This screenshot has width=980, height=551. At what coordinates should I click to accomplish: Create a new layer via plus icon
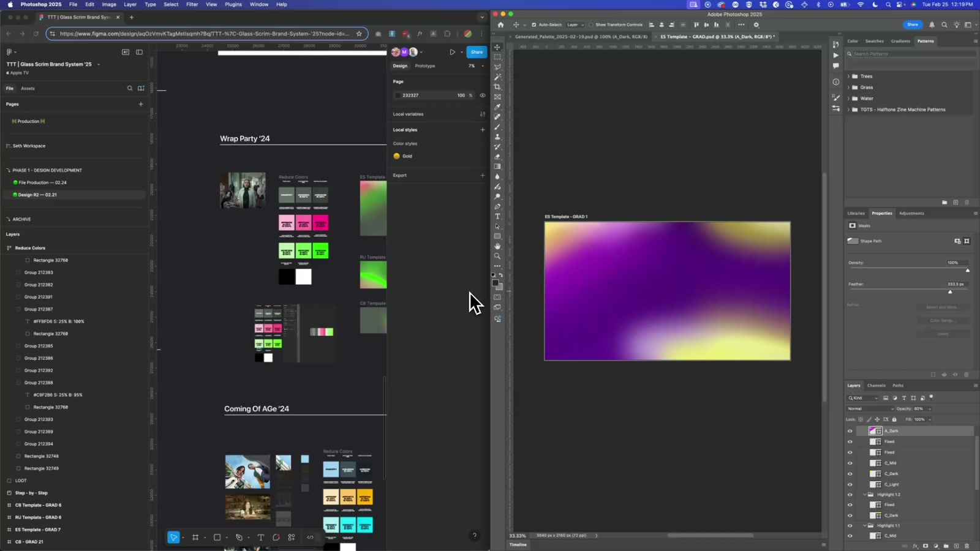click(x=956, y=545)
